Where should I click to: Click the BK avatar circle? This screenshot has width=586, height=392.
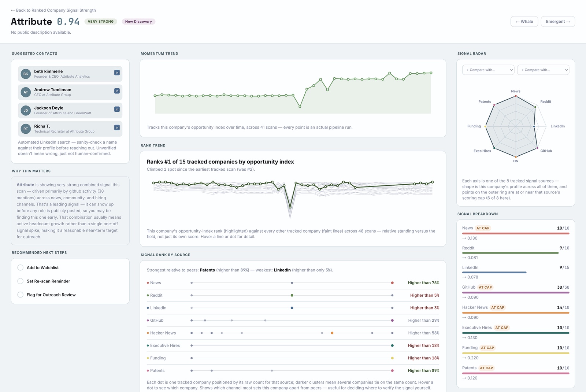26,74
